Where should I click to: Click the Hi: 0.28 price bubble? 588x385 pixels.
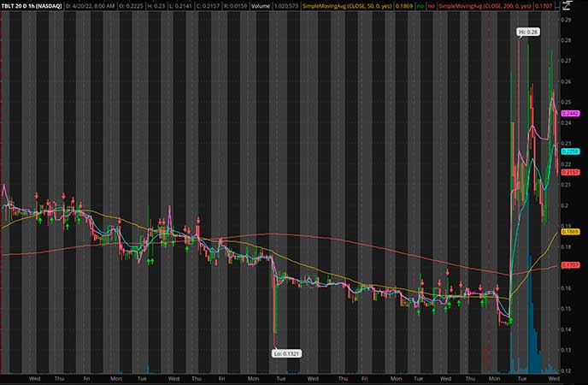(x=528, y=32)
